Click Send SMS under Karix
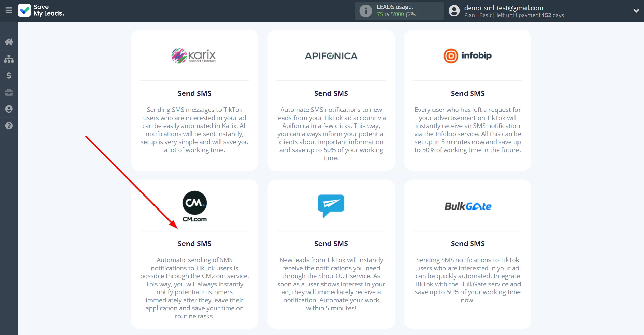This screenshot has width=644, height=335. coord(194,93)
